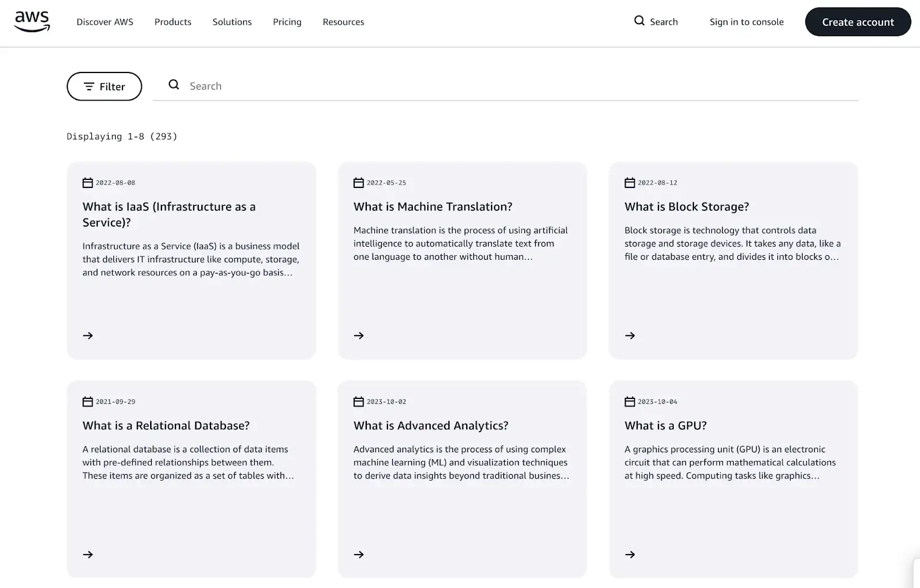Open the Products menu
920x588 pixels.
[172, 22]
